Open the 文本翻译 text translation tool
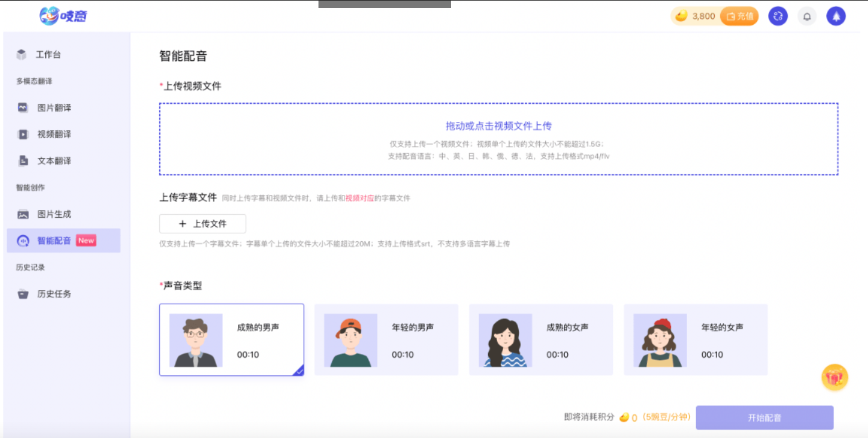Image resolution: width=868 pixels, height=438 pixels. [54, 160]
